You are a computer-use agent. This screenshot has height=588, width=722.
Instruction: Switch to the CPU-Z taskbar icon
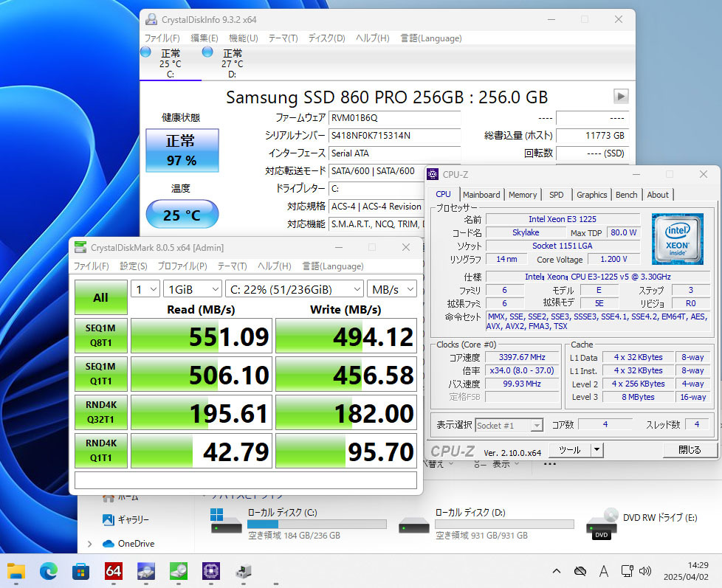coord(211,572)
